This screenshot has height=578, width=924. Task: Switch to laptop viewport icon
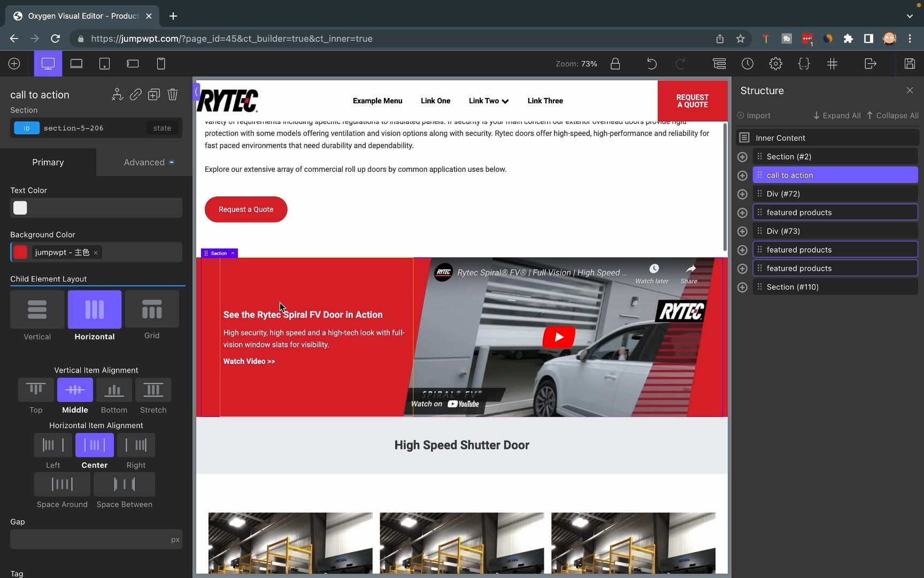(76, 64)
